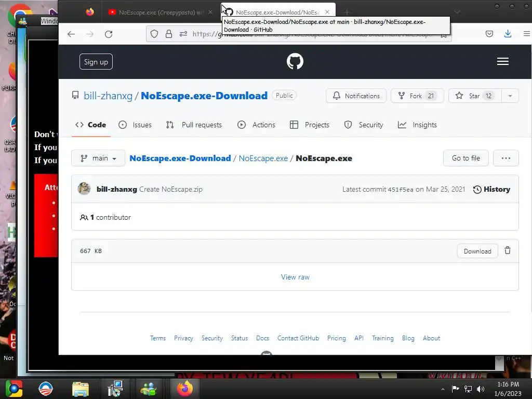Screen dimensions: 532x399
Task: Switch to Firefox on the taskbar
Action: pyautogui.click(x=185, y=389)
